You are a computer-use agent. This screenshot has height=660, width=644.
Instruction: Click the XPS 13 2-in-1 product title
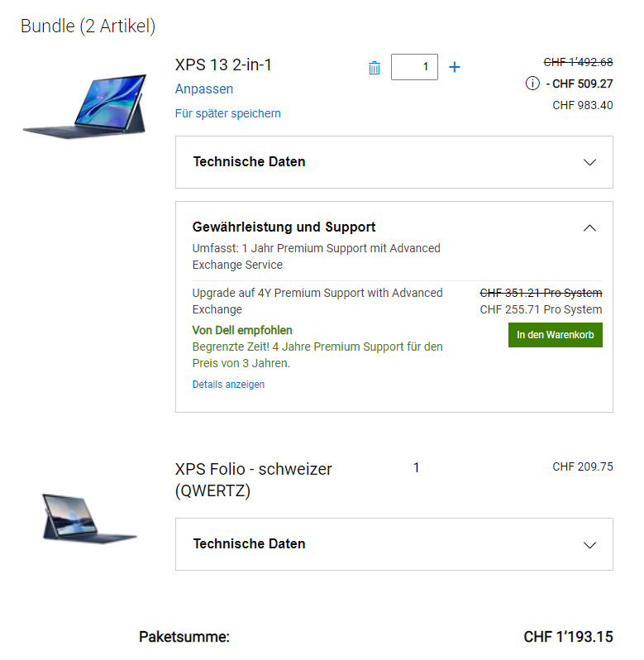click(223, 65)
